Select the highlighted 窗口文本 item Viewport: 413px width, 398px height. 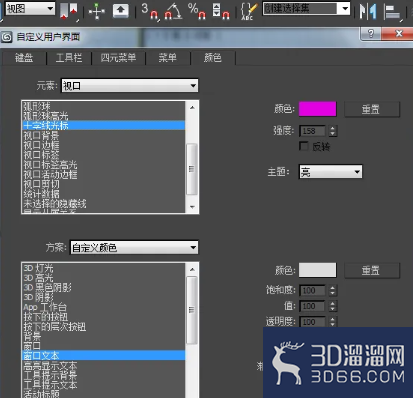pos(104,355)
